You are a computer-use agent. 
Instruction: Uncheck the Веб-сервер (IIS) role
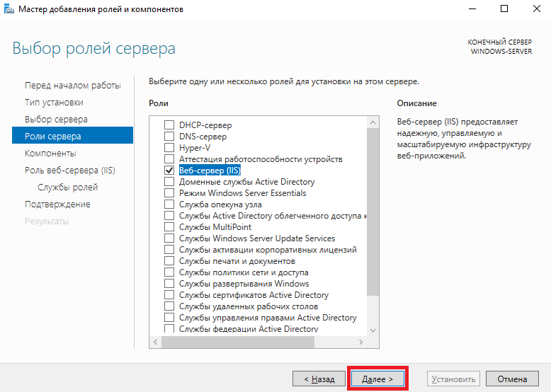click(169, 171)
